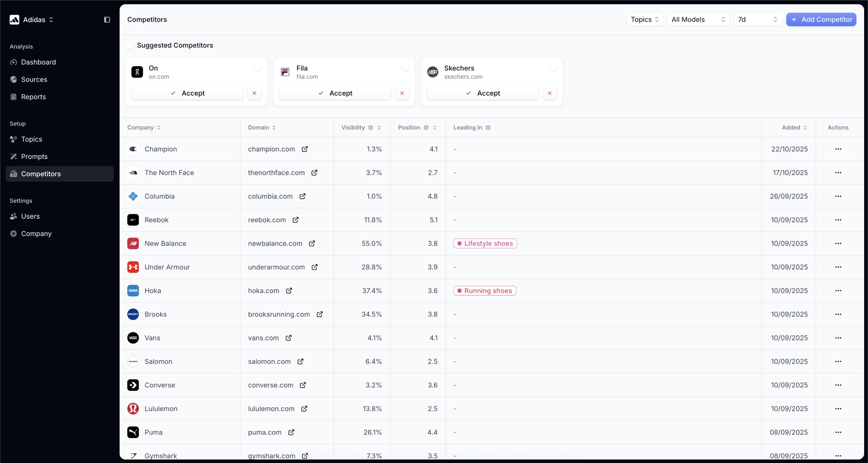Screen dimensions: 868x463
Task: Click the Position column info icon
Action: pos(426,128)
